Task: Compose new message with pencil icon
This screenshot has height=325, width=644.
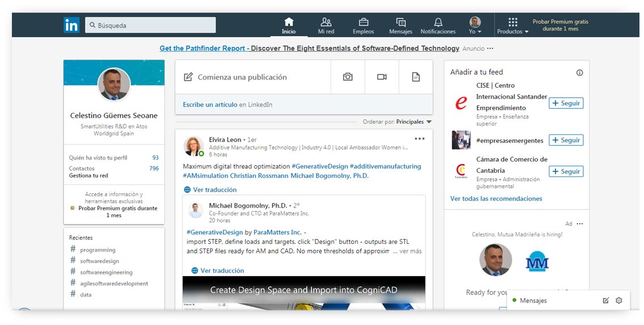Action: 606,301
